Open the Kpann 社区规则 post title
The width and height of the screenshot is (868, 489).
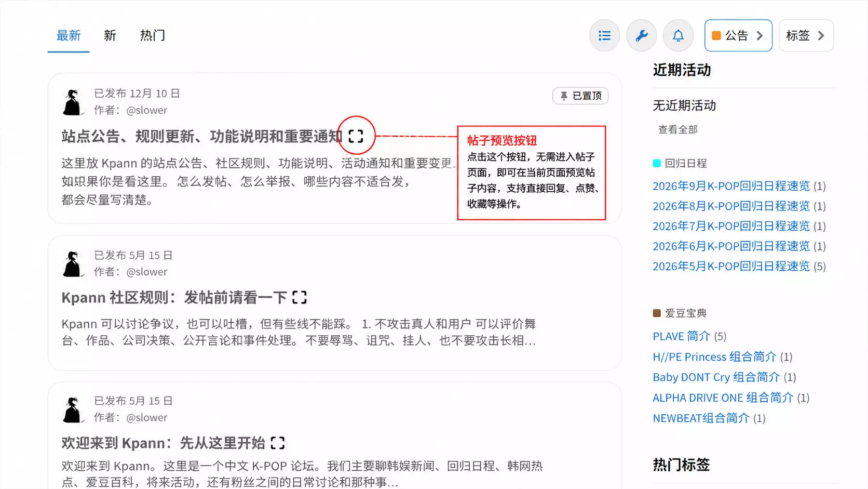tap(174, 297)
